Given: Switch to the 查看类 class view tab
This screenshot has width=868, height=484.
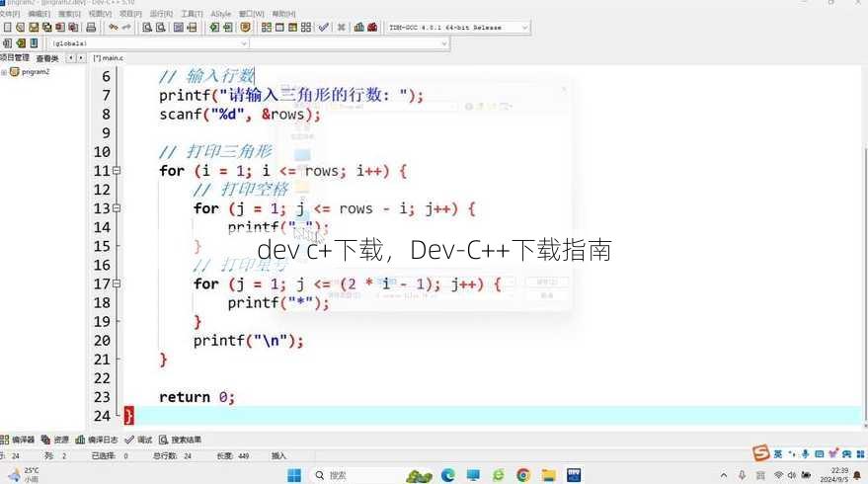Looking at the screenshot, I should coord(47,57).
